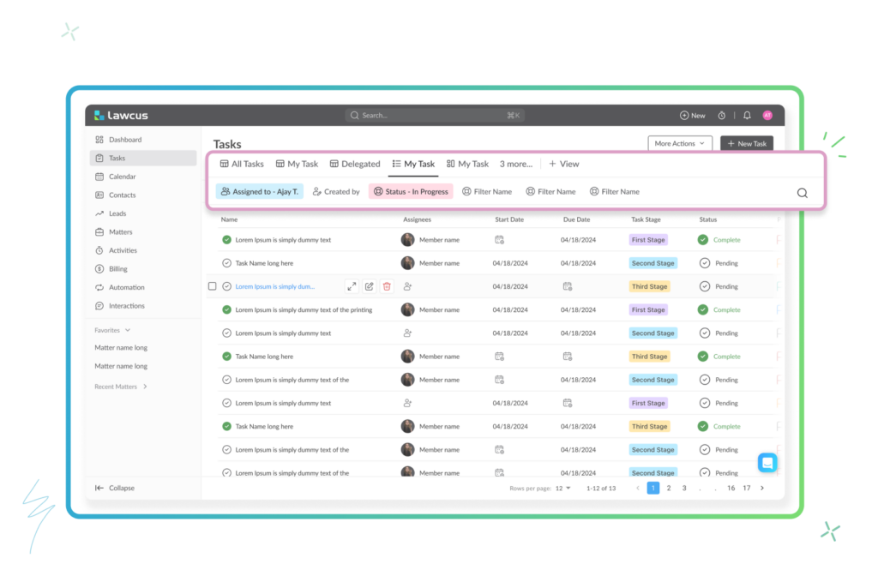Click Third Stage tag on hovered row

[650, 287]
